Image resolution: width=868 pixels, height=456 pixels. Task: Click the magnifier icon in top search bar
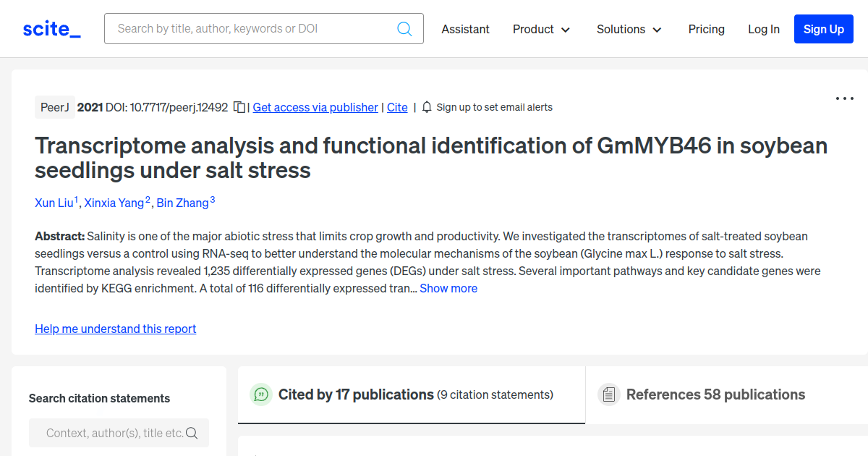pos(404,29)
